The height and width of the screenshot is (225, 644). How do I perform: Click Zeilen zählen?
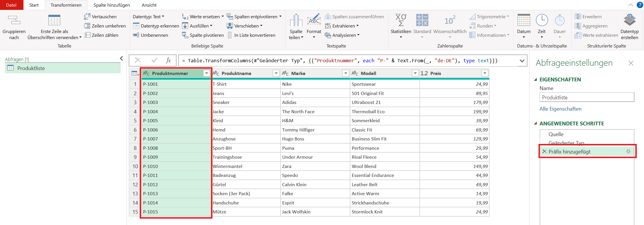101,35
